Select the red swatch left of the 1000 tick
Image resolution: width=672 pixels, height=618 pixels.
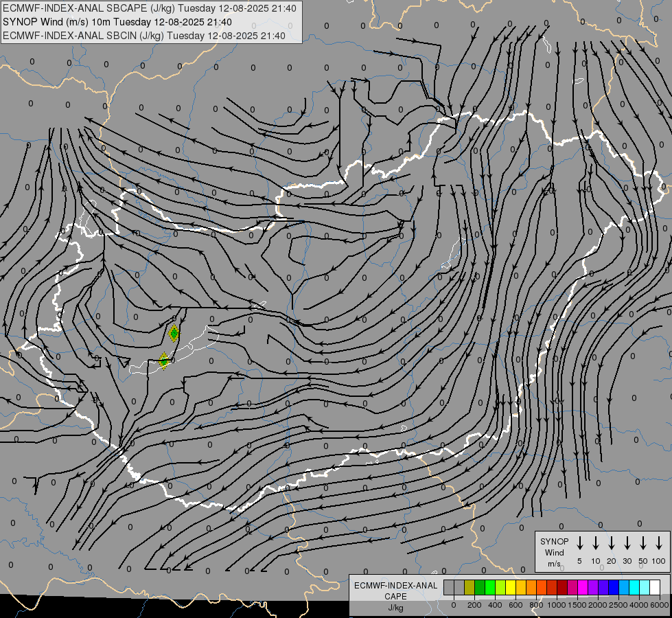tap(553, 587)
